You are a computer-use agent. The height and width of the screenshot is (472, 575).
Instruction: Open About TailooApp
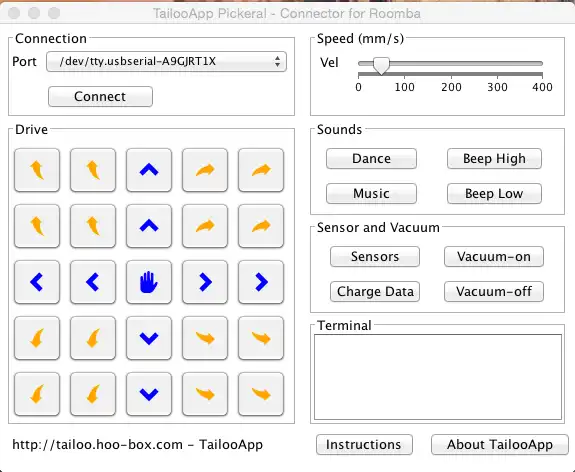[x=500, y=444]
